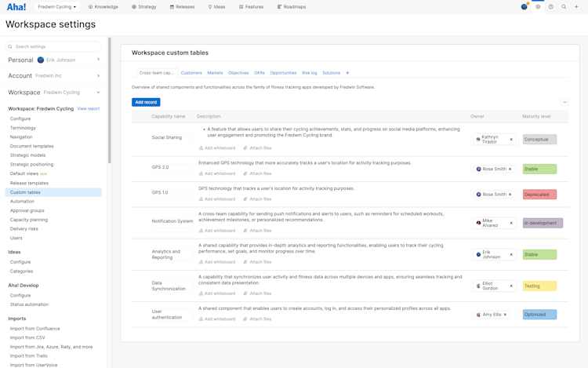
Task: Open the Conceptual maturity level dropdown
Action: point(539,140)
